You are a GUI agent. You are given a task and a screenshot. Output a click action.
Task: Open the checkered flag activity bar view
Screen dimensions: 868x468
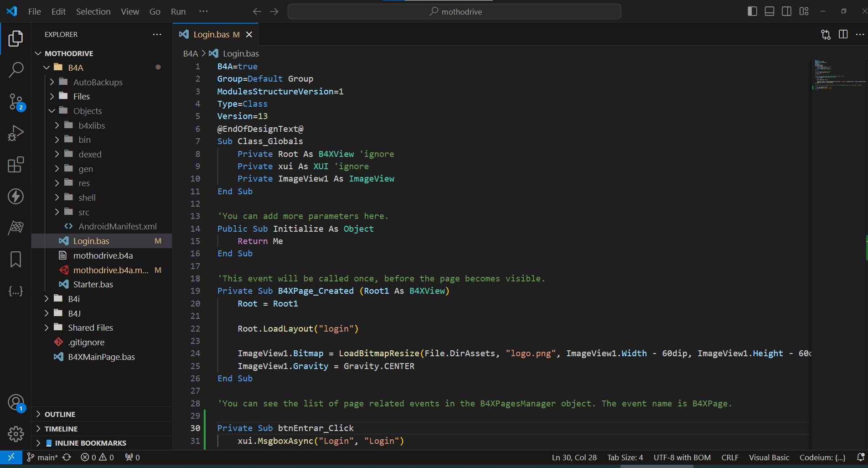pyautogui.click(x=15, y=228)
